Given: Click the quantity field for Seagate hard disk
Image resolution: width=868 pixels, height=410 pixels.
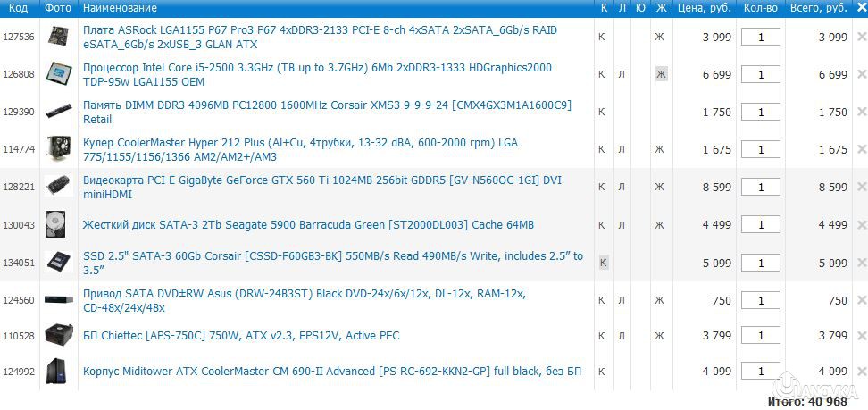Looking at the screenshot, I should click(760, 224).
